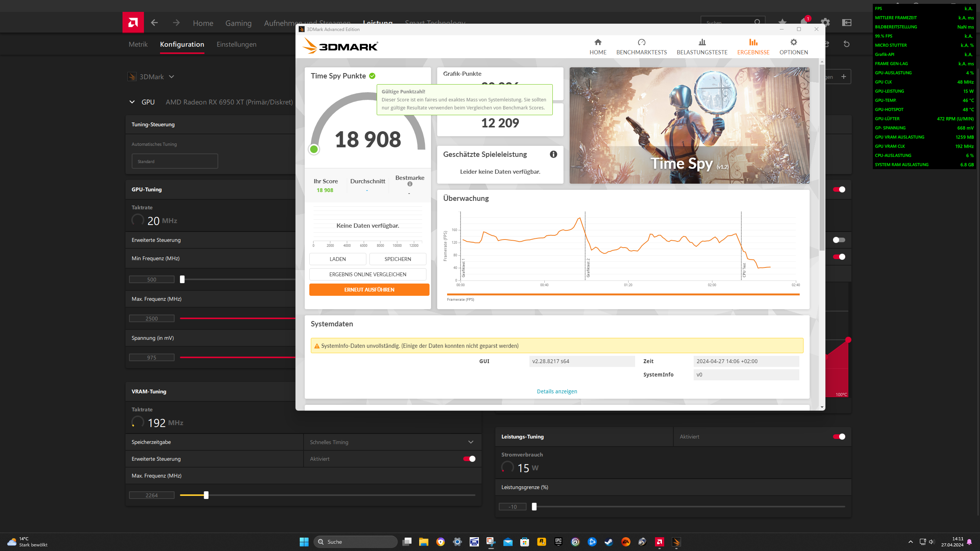Open the Einstellungen tab
The image size is (980, 551).
pos(236,44)
